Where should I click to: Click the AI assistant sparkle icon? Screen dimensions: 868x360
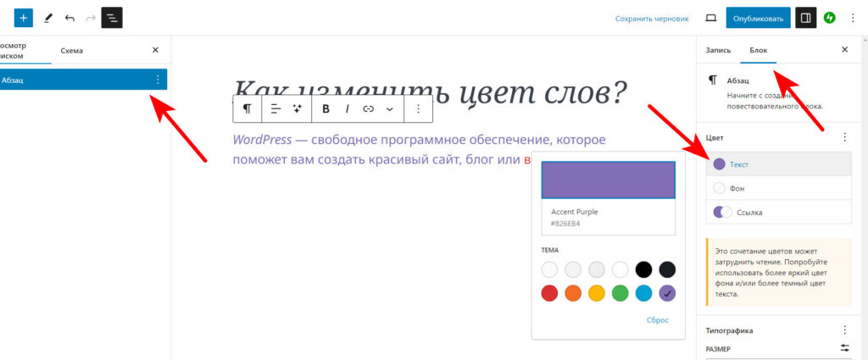(298, 109)
